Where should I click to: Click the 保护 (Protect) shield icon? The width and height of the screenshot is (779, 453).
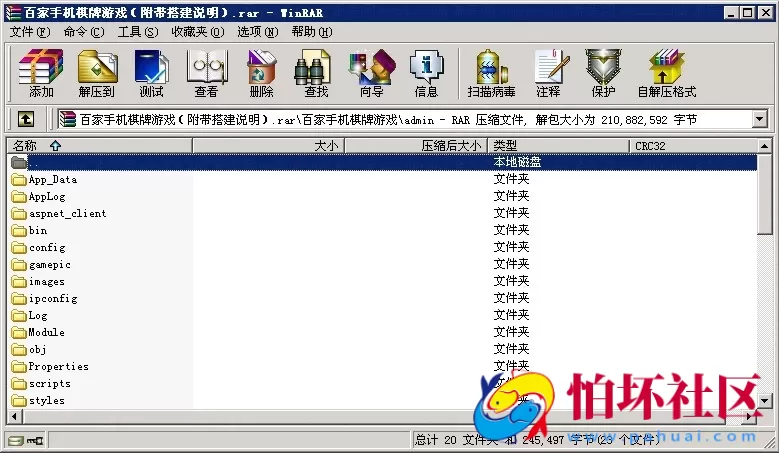click(x=603, y=73)
